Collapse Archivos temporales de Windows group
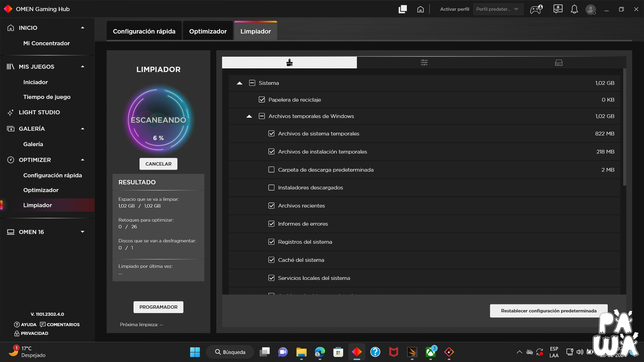The width and height of the screenshot is (644, 362). point(249,116)
